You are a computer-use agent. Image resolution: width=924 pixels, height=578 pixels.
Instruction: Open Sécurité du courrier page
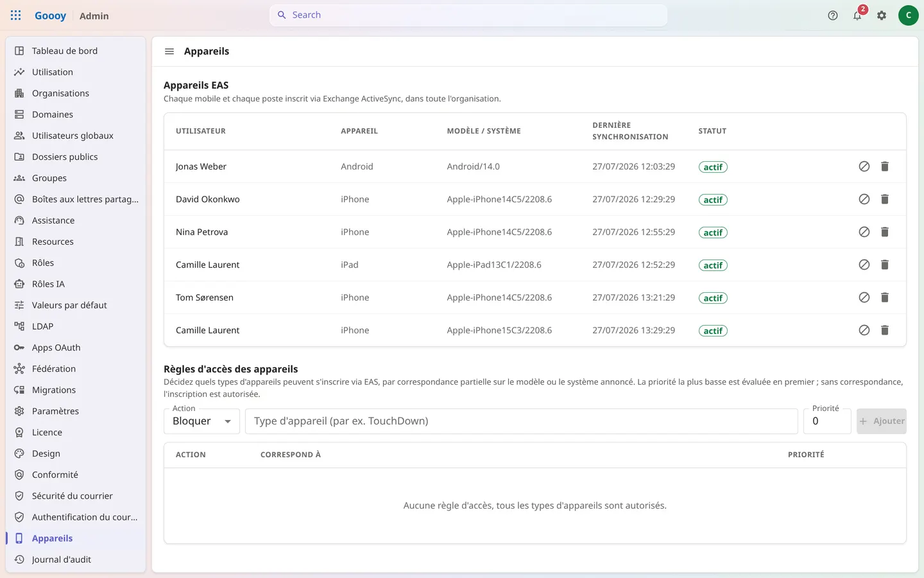(76, 496)
